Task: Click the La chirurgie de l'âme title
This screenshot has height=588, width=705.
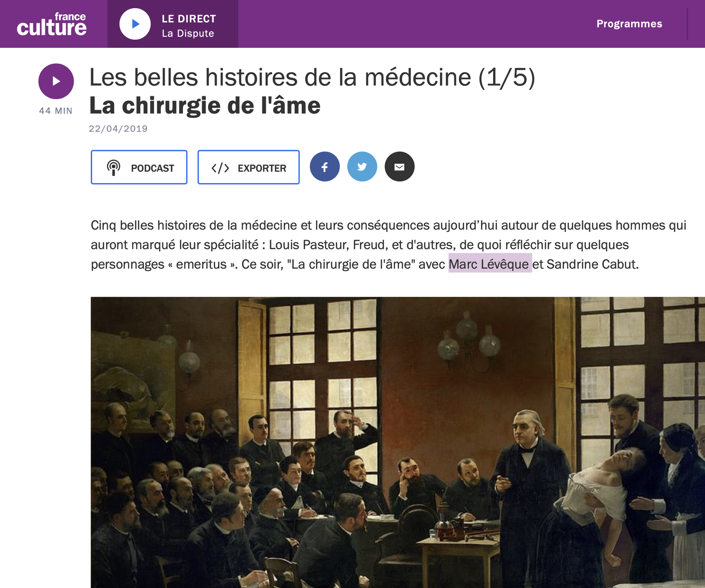Action: [205, 106]
